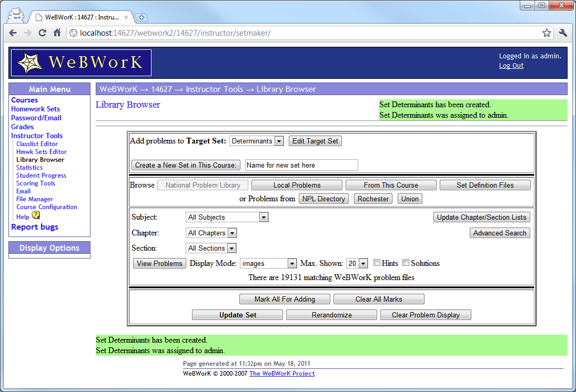The width and height of the screenshot is (576, 392).
Task: Open Grades in Main Menu
Action: 23,127
